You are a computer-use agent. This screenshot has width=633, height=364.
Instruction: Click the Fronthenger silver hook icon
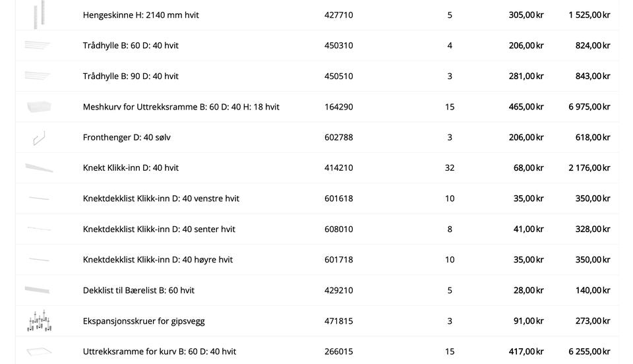click(x=39, y=138)
